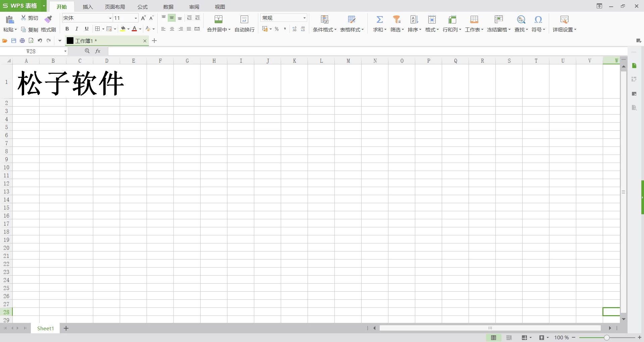This screenshot has height=342, width=644.
Task: Click the Merge and Center (合并居中) icon
Action: coord(218,19)
